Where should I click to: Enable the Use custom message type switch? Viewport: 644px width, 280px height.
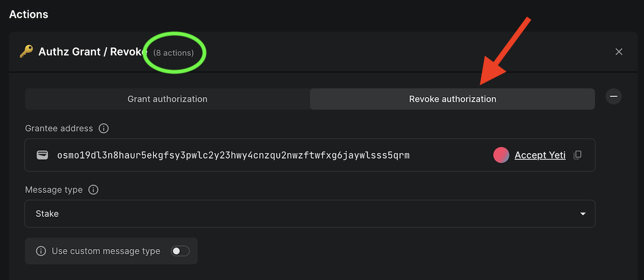[180, 251]
